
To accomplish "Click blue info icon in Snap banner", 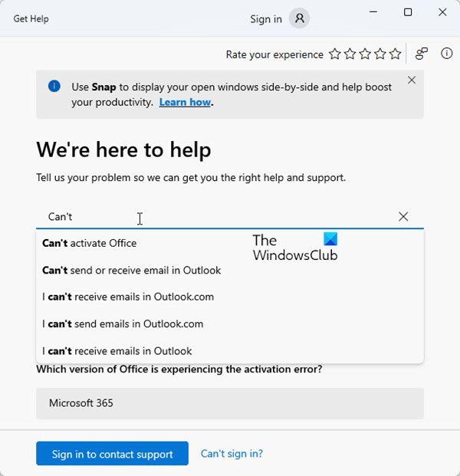I will [x=54, y=86].
